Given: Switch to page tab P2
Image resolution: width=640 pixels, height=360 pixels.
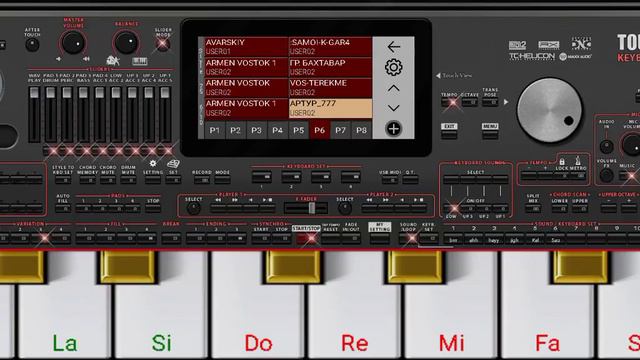Looking at the screenshot, I should (x=236, y=130).
